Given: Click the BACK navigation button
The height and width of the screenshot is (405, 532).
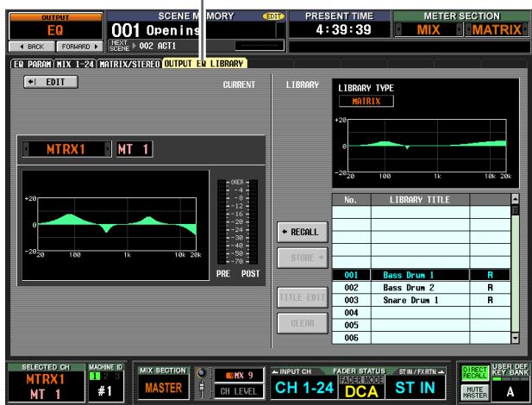Looking at the screenshot, I should click(32, 47).
